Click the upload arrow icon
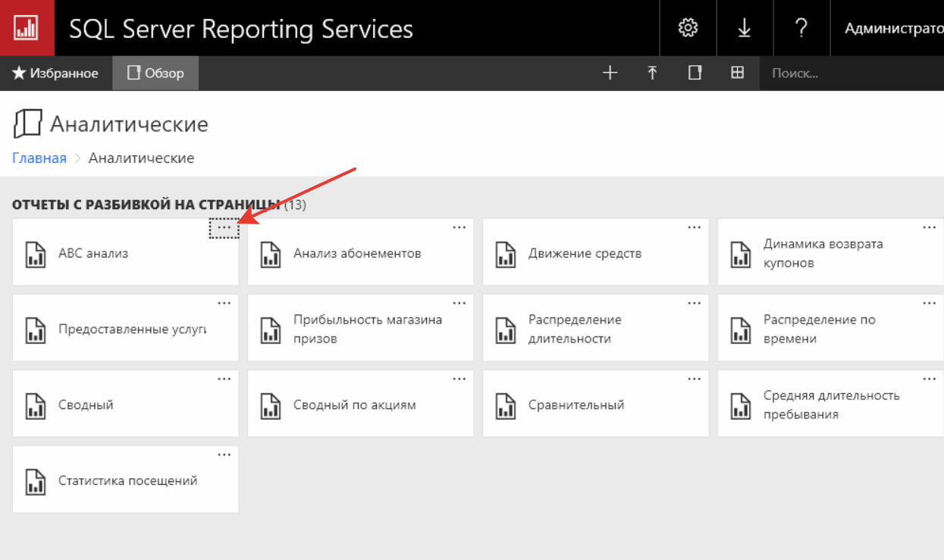Image resolution: width=944 pixels, height=560 pixels. coord(652,74)
